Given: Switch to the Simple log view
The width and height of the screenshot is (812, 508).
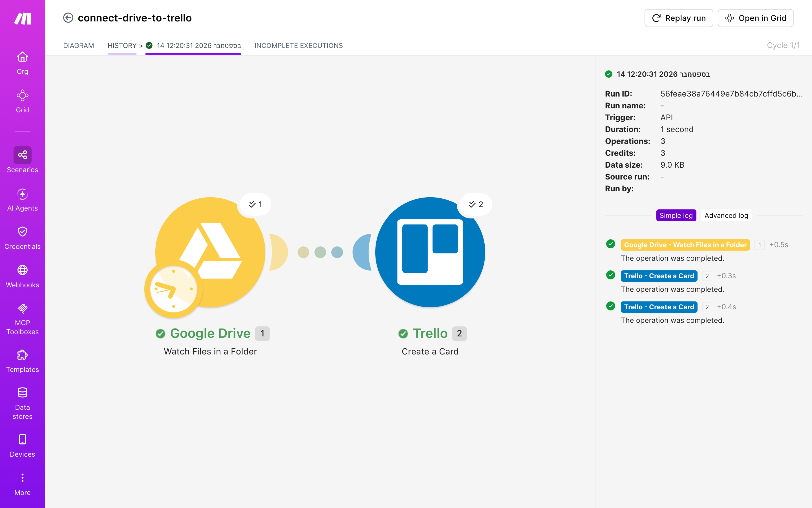Looking at the screenshot, I should [x=676, y=216].
